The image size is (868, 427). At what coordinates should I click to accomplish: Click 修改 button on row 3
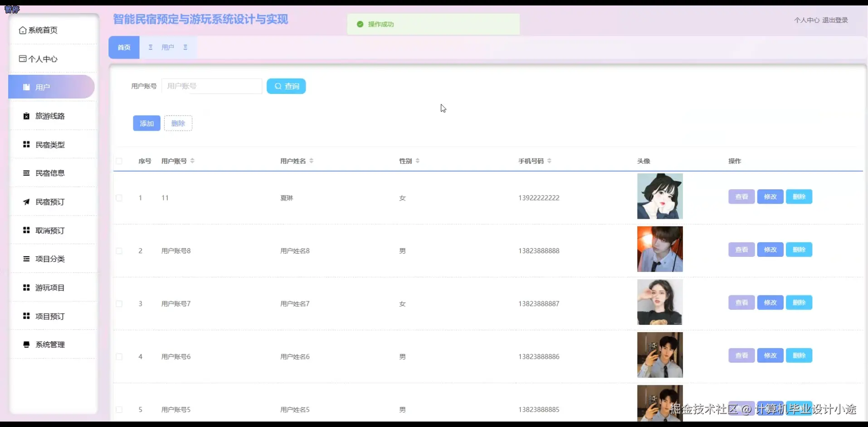pyautogui.click(x=770, y=302)
